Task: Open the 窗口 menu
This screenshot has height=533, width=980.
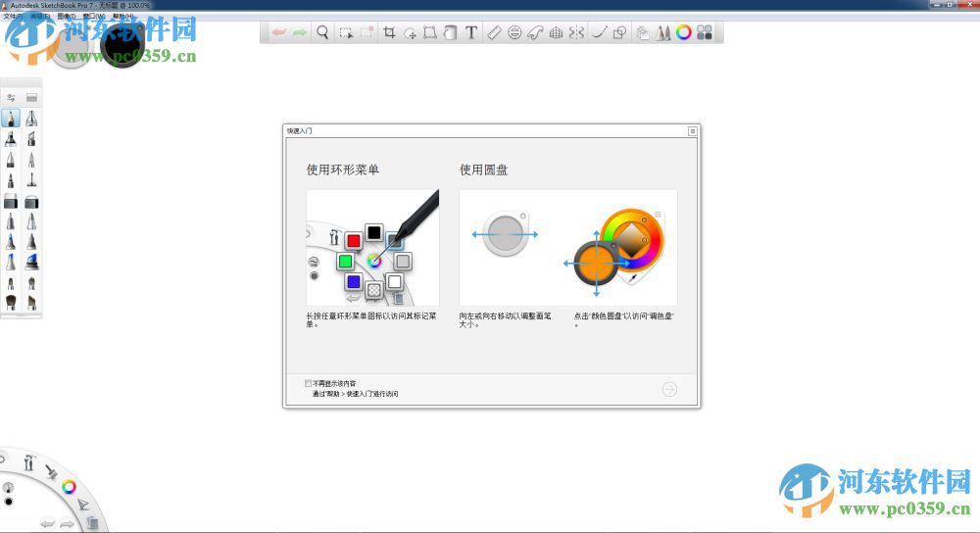Action: point(94,17)
